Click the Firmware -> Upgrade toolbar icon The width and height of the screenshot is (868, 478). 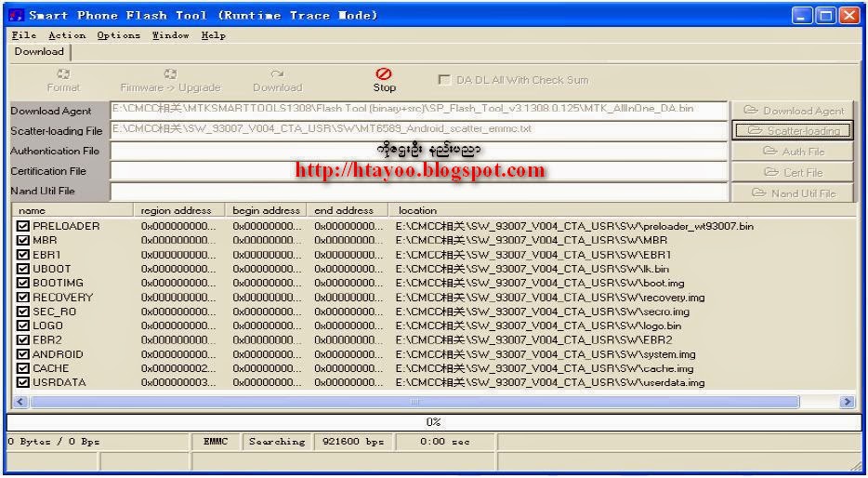click(170, 73)
